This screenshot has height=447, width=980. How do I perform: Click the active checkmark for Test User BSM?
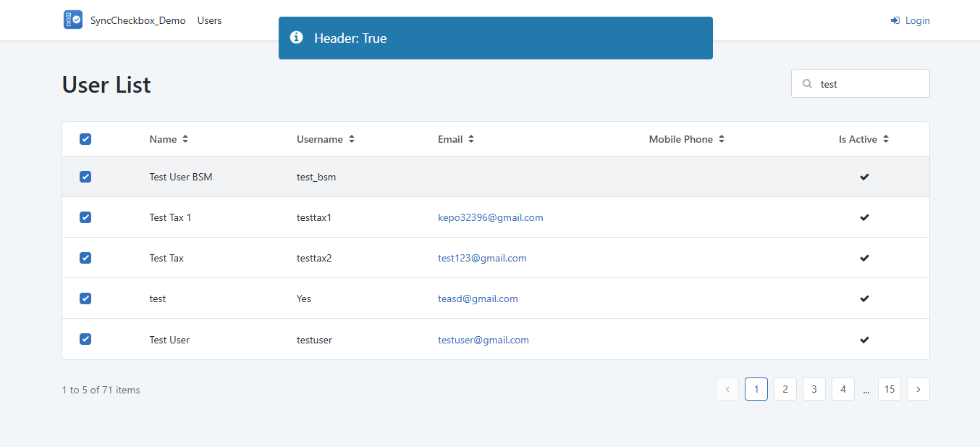864,177
